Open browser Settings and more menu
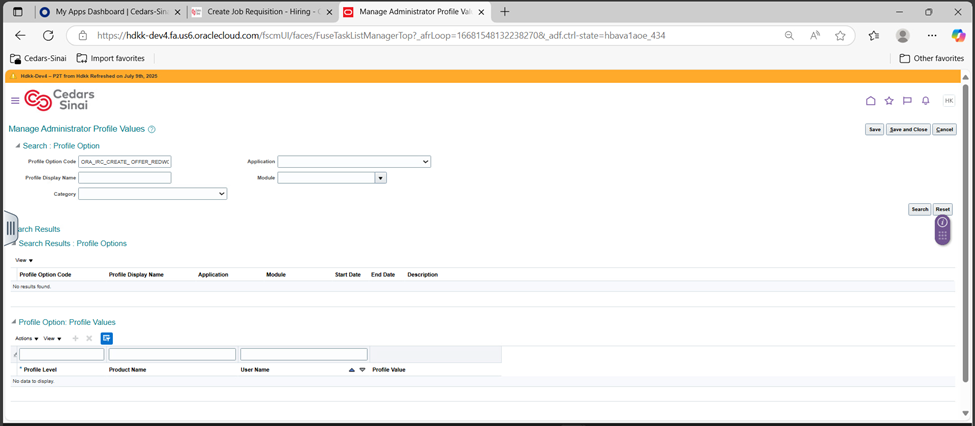This screenshot has width=975, height=426. (x=932, y=36)
